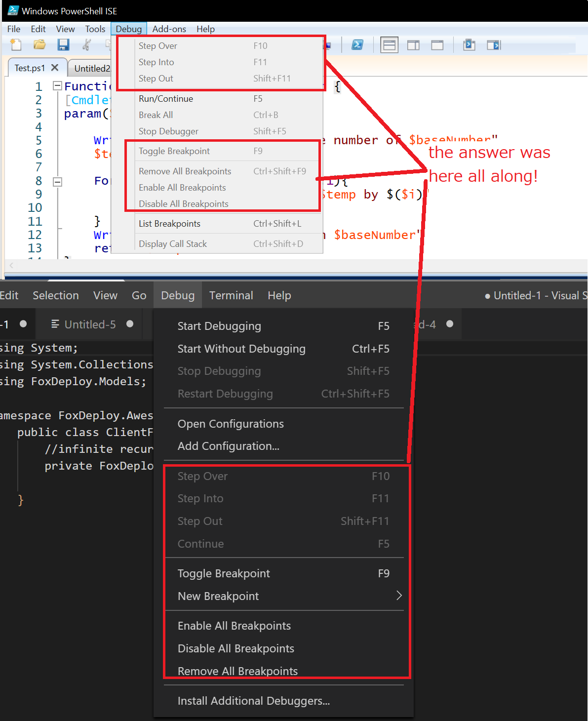Open the Terminal menu in VS Code

click(x=231, y=295)
